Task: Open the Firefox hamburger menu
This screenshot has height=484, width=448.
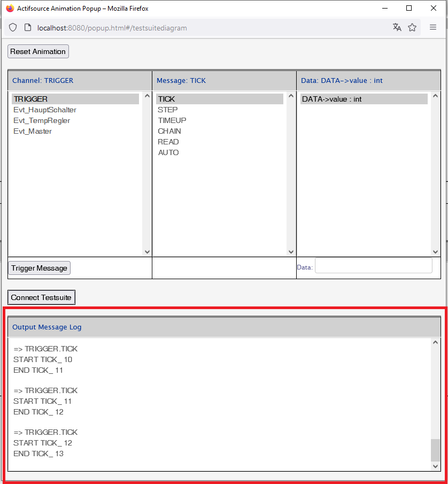Action: tap(433, 27)
